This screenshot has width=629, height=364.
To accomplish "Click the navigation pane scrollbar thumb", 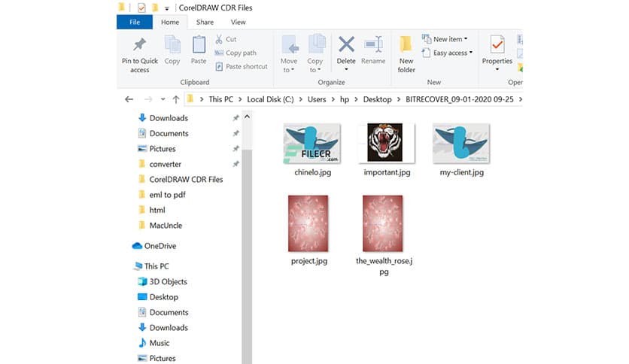I will (247, 256).
